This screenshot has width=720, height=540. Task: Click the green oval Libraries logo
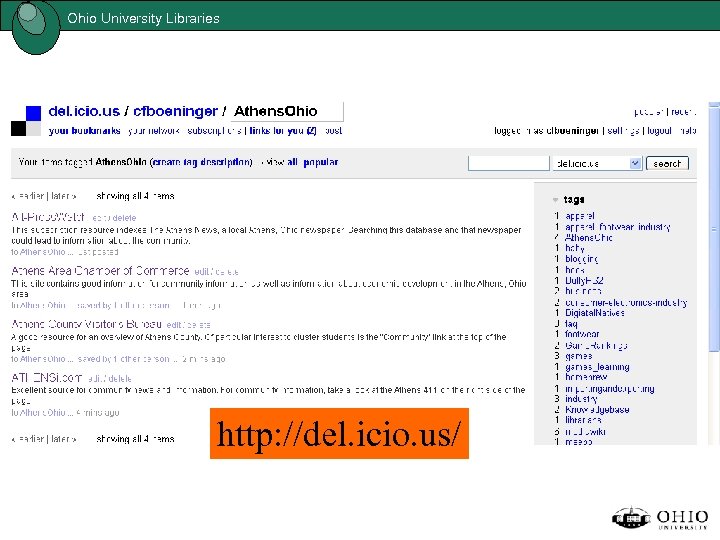35,27
